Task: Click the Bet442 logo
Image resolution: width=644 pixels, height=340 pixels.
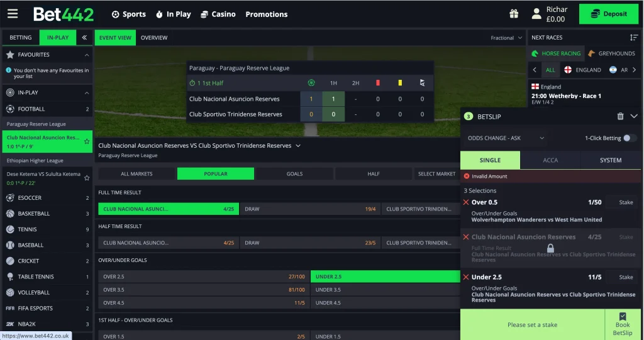Action: (x=64, y=14)
